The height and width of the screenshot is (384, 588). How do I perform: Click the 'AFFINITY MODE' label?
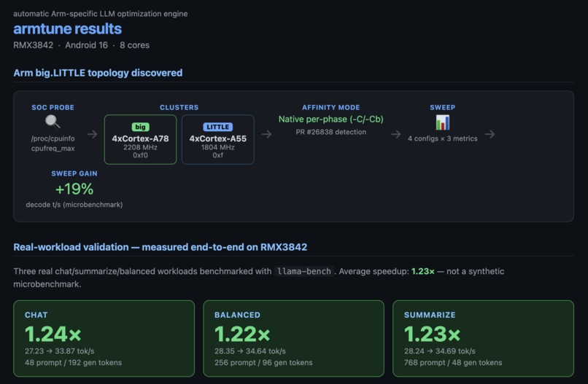(330, 108)
